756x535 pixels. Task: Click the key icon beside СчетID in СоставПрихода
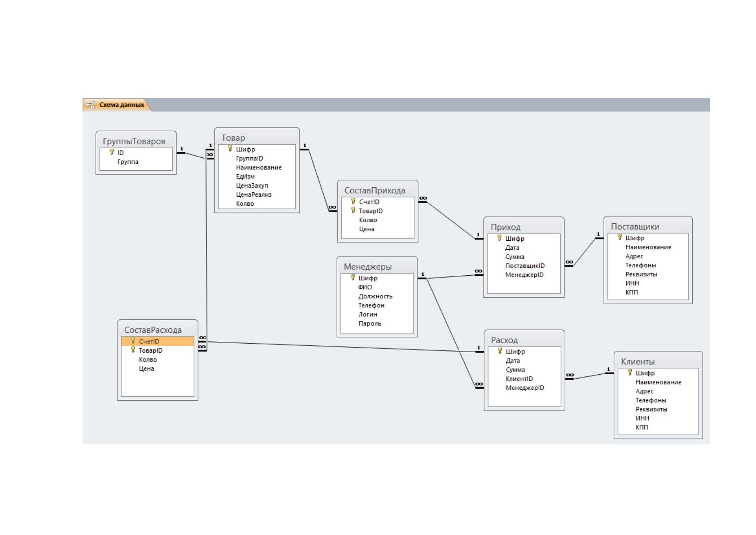pyautogui.click(x=353, y=201)
